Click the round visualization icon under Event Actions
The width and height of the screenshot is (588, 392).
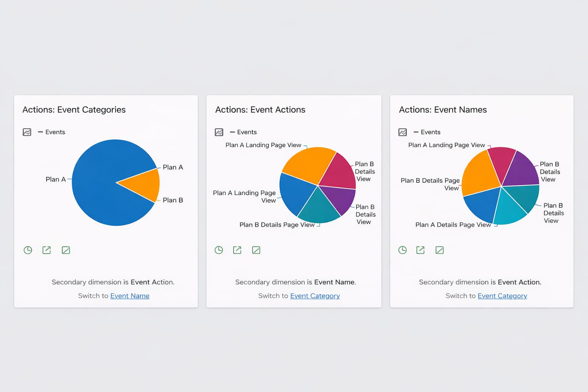[x=219, y=250]
